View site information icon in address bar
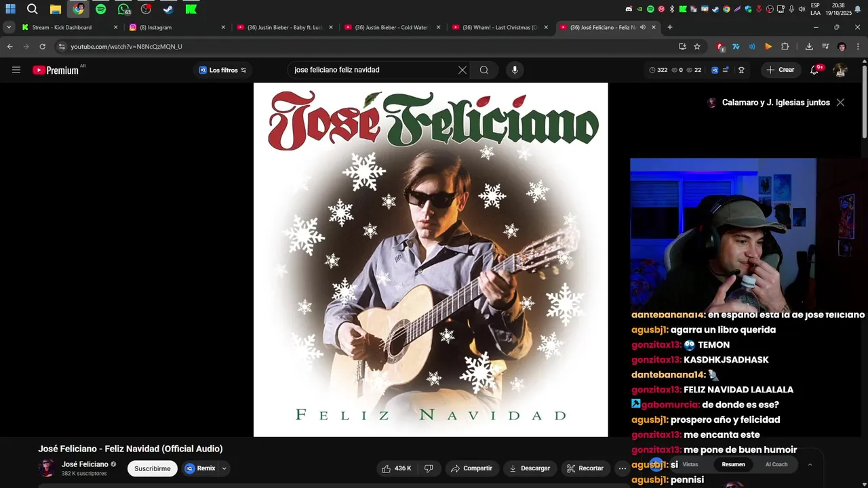 [62, 47]
